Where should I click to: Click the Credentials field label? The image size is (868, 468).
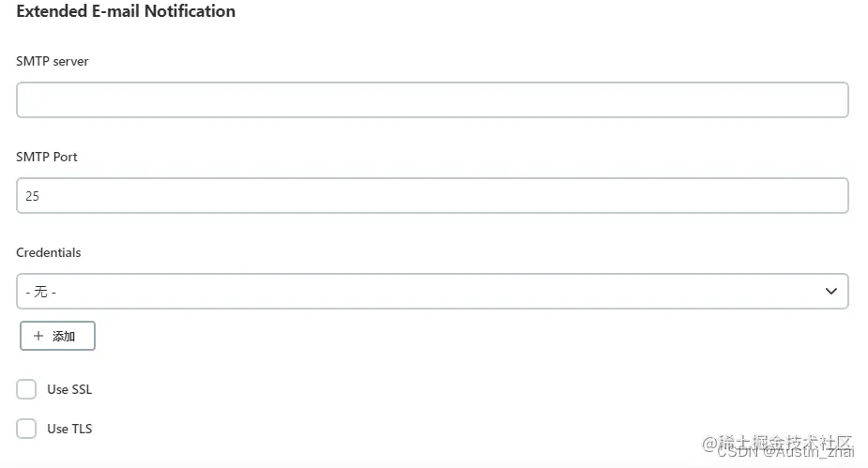[x=48, y=253]
